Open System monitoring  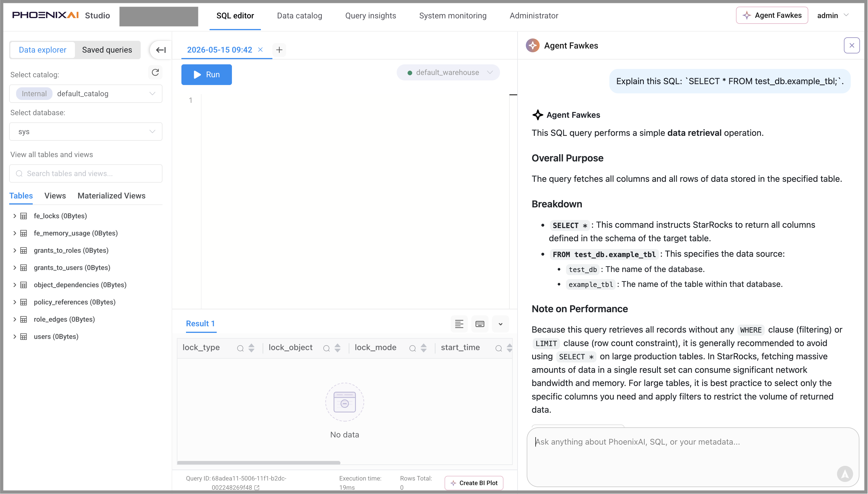click(x=453, y=16)
